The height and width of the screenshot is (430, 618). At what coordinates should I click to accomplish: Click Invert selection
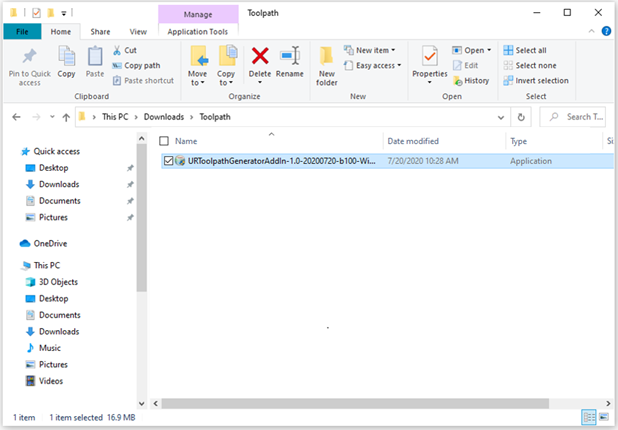(x=536, y=80)
